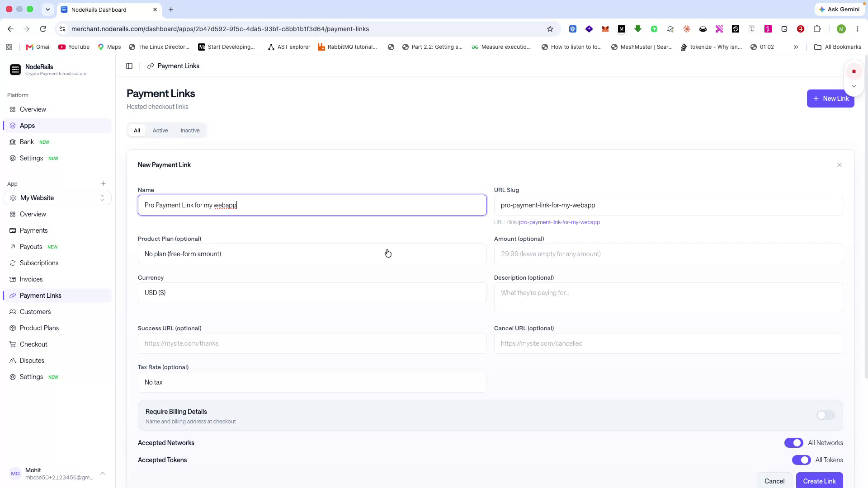The height and width of the screenshot is (488, 868).
Task: Open the Product Plan dropdown
Action: coord(312,254)
